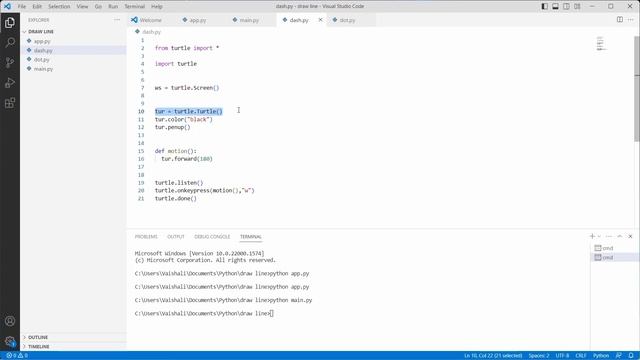Switch to the Welcome tab
The height and width of the screenshot is (360, 640).
point(150,20)
